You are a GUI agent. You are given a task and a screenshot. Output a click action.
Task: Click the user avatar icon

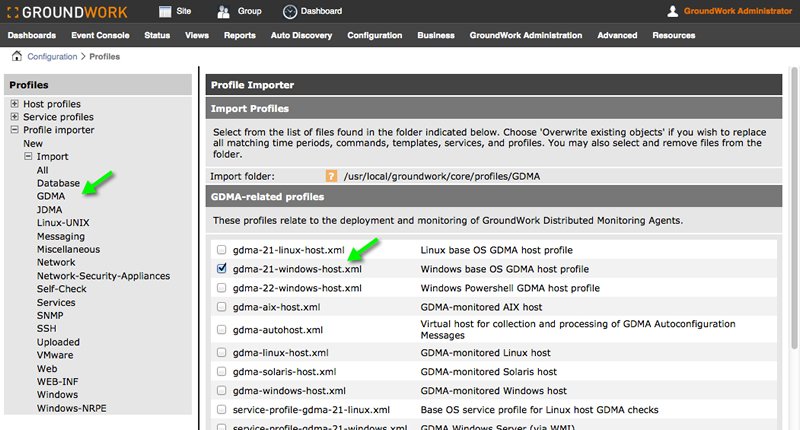pos(672,11)
